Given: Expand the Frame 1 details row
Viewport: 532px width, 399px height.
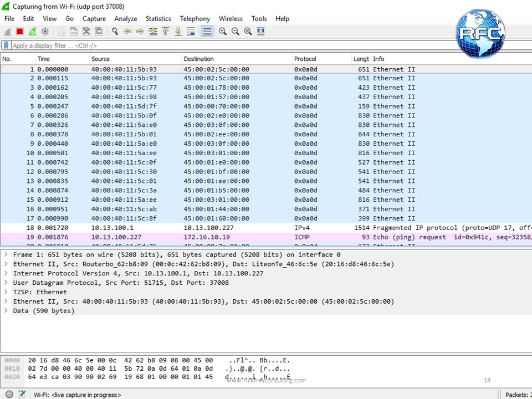Looking at the screenshot, I should [x=6, y=254].
